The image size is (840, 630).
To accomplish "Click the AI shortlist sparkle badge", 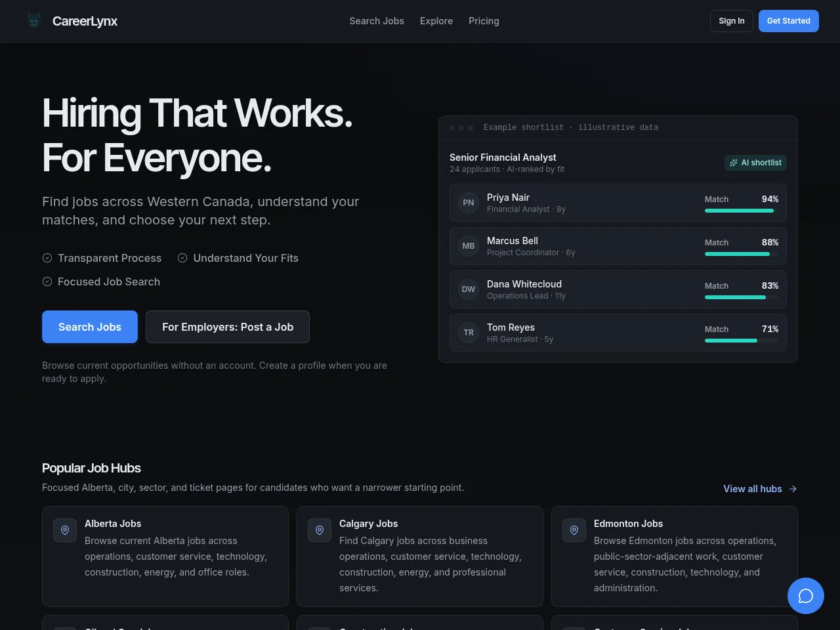I will pos(755,163).
